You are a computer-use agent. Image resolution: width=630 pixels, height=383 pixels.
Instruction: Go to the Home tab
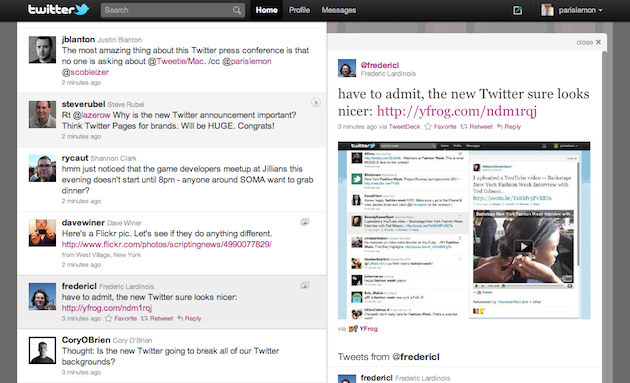point(266,10)
